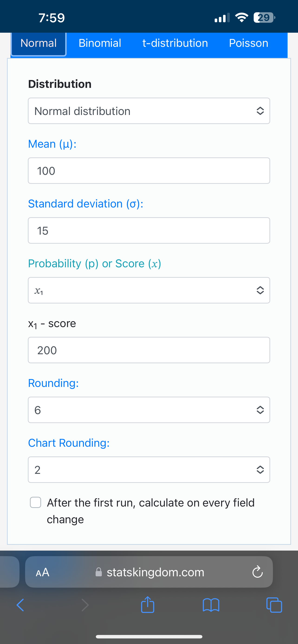Viewport: 298px width, 644px height.
Task: Select the Normal tab
Action: tap(39, 43)
